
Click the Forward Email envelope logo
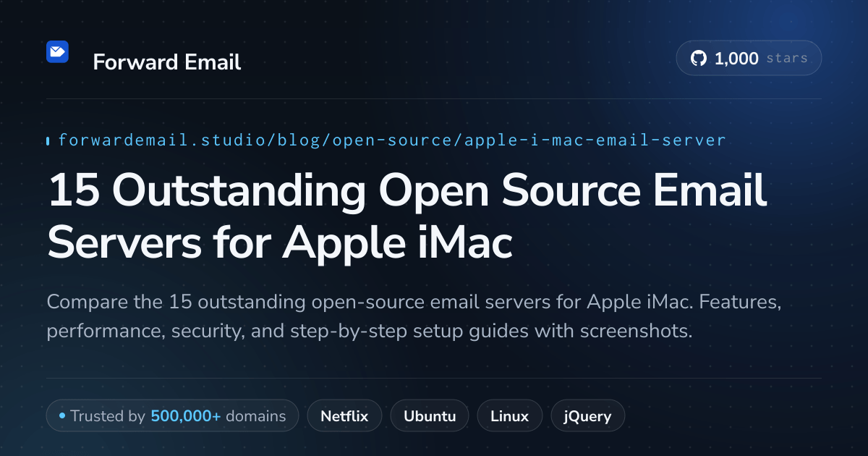[57, 51]
